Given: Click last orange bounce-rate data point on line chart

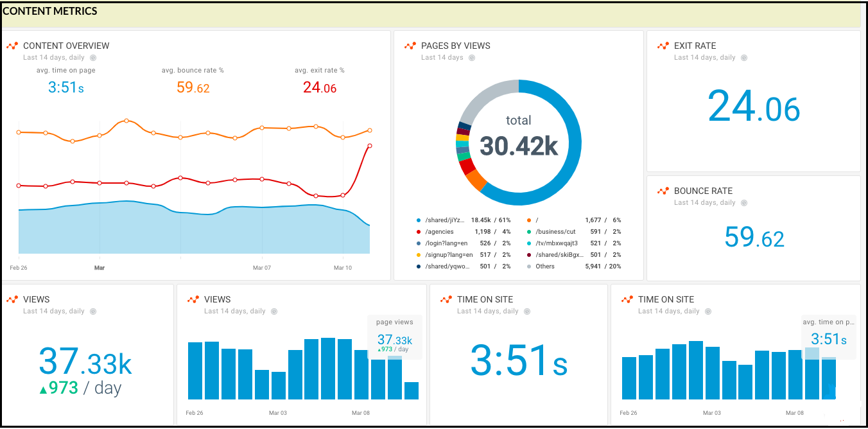Looking at the screenshot, I should pyautogui.click(x=370, y=130).
